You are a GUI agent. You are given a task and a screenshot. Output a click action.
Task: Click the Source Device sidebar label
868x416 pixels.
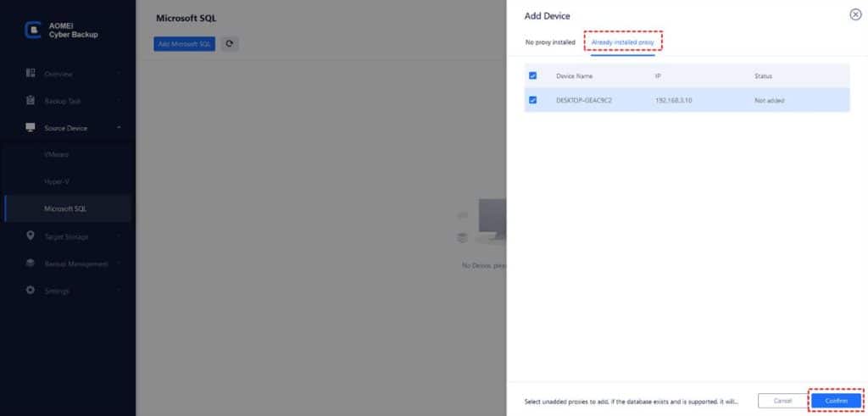[65, 128]
